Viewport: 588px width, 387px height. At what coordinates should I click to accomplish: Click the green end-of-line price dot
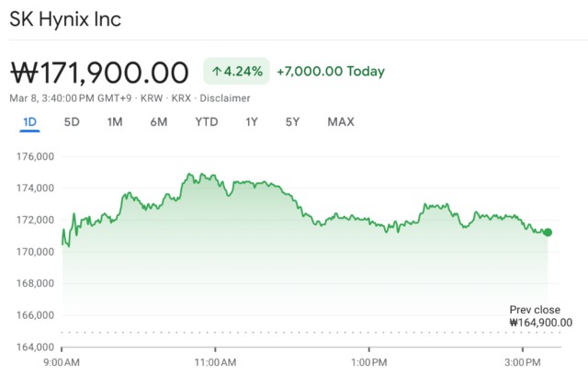548,233
